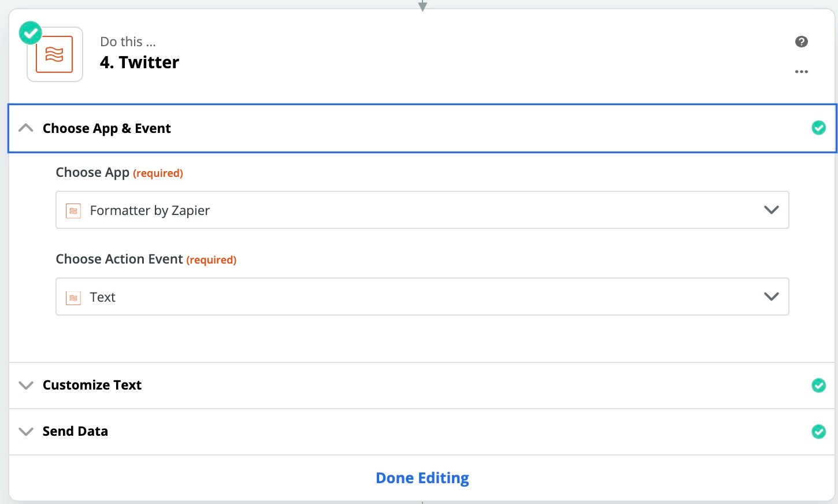Viewport: 838px width, 504px height.
Task: Expand the Send Data section
Action: (x=26, y=431)
